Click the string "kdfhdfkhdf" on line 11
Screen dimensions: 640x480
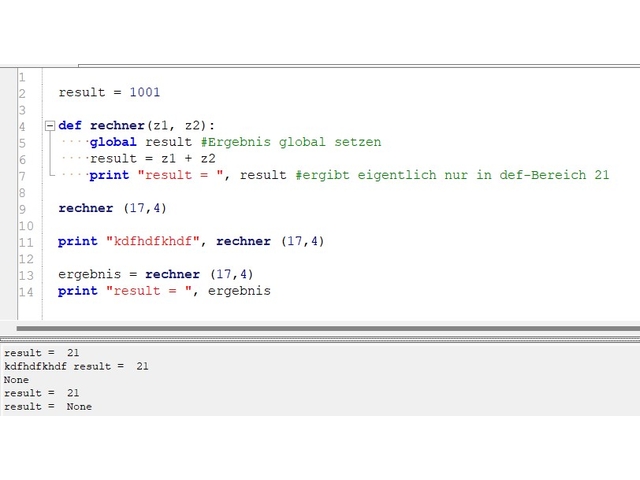pos(153,241)
